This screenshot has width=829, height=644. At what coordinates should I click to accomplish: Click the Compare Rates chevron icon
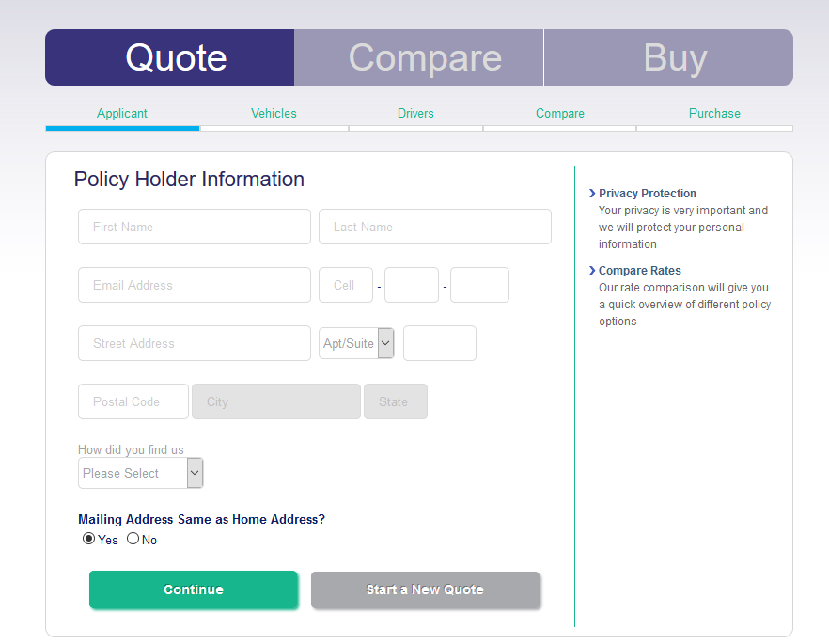coord(591,271)
